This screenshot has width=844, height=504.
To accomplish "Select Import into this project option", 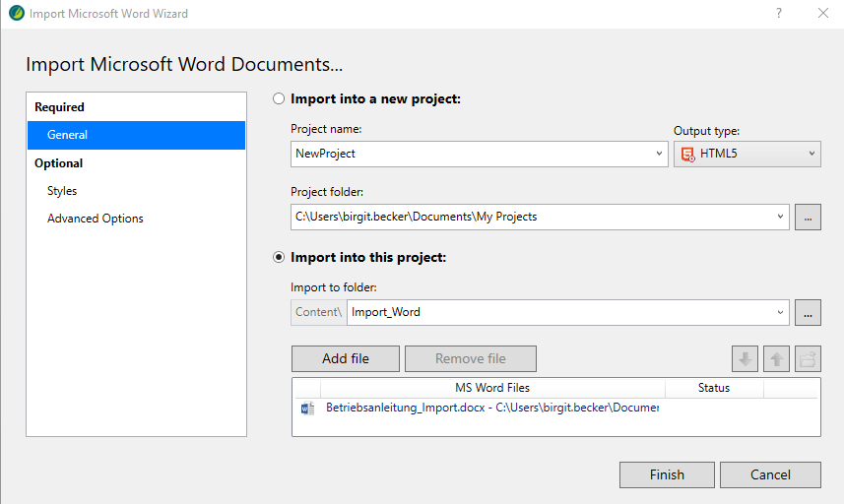I will point(279,258).
